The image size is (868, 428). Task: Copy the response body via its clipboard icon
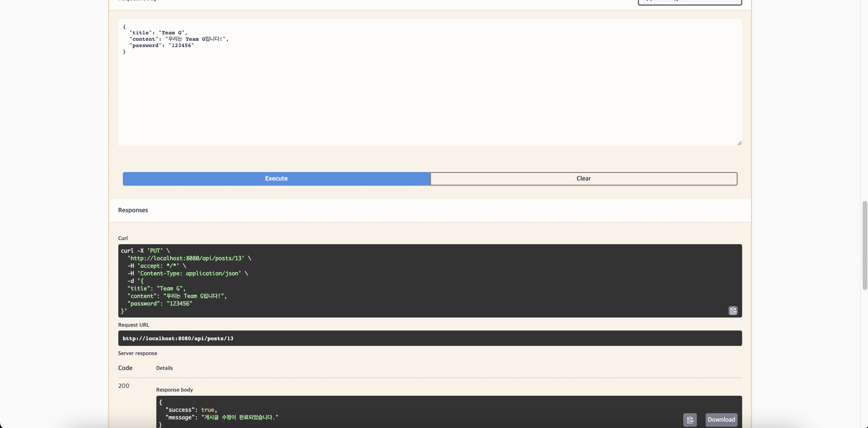coord(690,420)
